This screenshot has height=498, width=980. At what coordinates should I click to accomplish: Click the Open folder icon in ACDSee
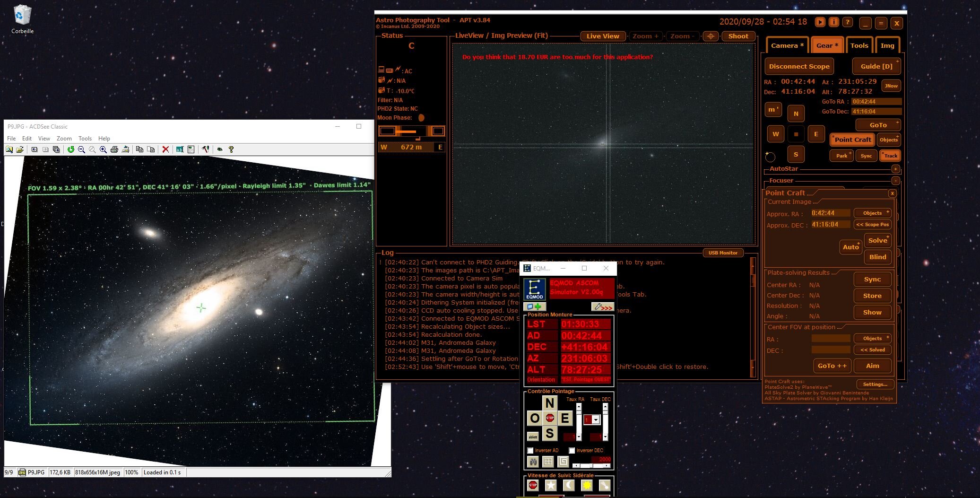20,149
